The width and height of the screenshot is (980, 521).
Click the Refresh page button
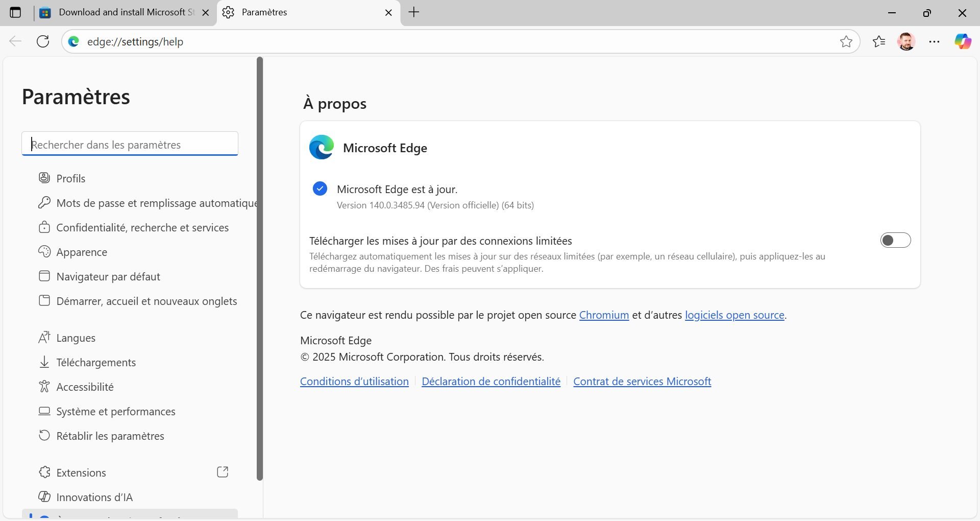[x=43, y=41]
